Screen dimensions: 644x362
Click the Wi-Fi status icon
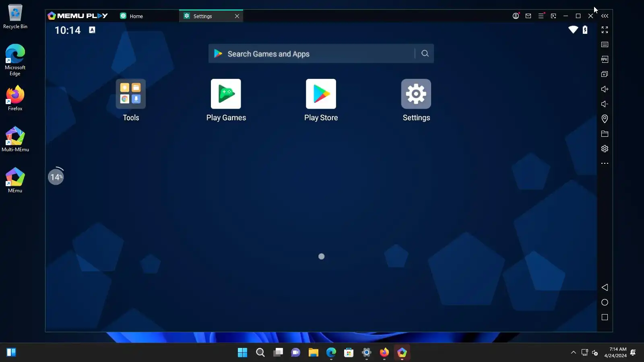click(x=573, y=30)
